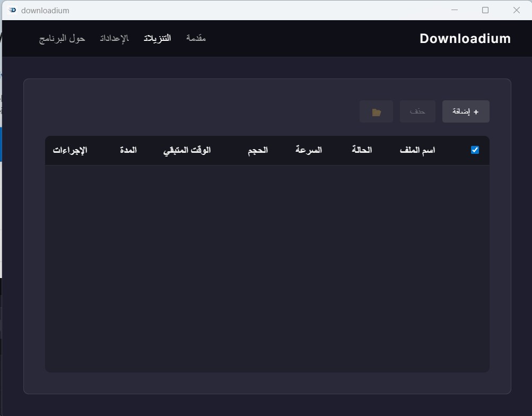The height and width of the screenshot is (416, 532).
Task: Click the Status (الحالة) column header
Action: pos(362,150)
